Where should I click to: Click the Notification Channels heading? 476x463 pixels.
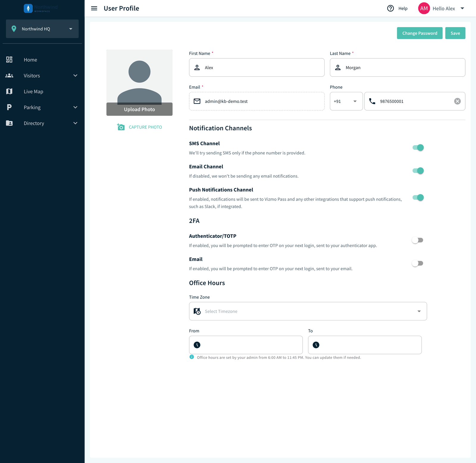220,128
